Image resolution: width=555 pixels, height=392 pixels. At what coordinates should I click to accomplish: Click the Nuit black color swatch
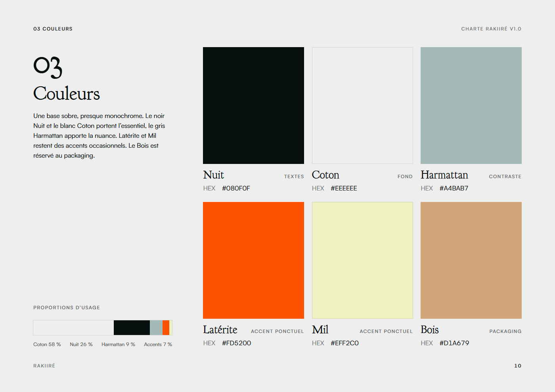253,105
